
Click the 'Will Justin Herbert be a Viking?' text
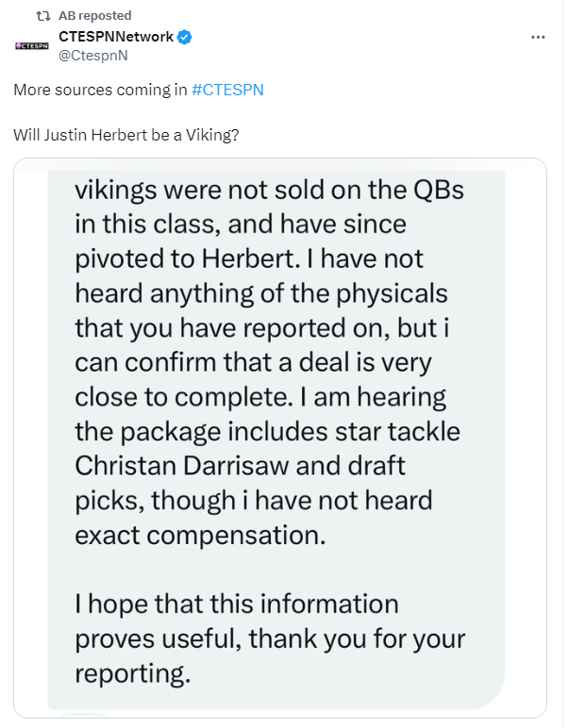[126, 135]
